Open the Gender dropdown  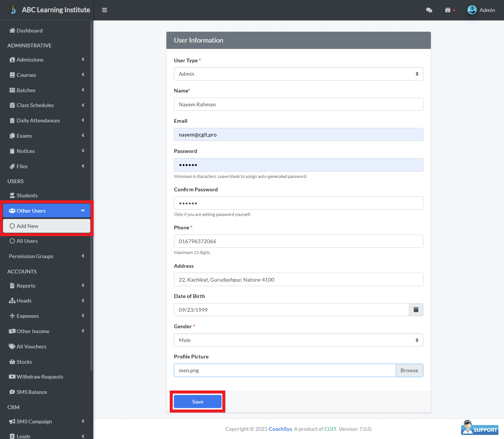coord(298,340)
